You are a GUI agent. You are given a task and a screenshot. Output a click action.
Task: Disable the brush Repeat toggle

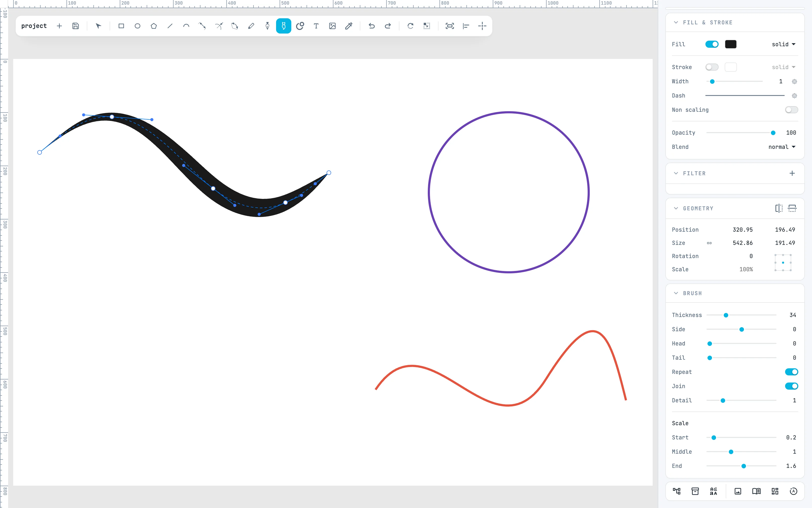[x=791, y=372]
